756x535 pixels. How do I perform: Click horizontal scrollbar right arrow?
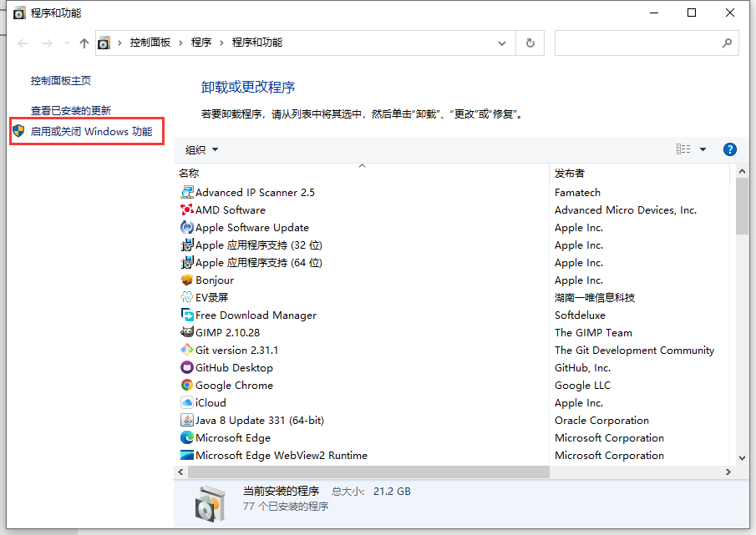point(728,472)
